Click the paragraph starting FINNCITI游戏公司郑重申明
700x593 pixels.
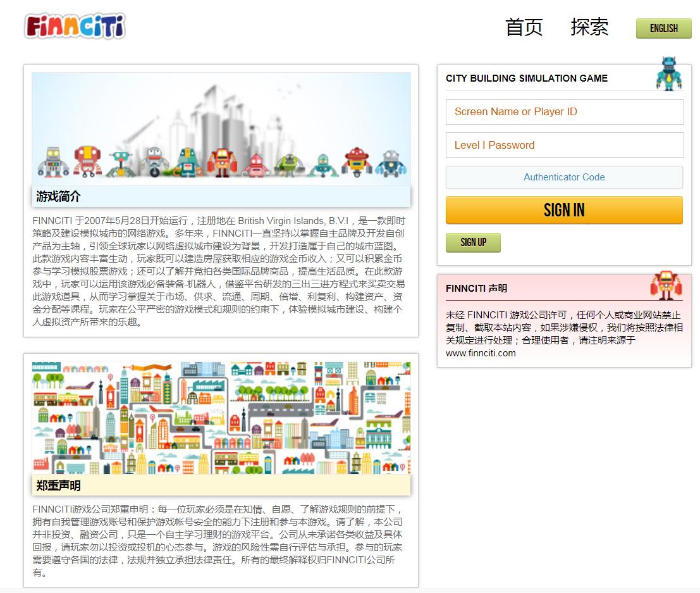pyautogui.click(x=218, y=540)
